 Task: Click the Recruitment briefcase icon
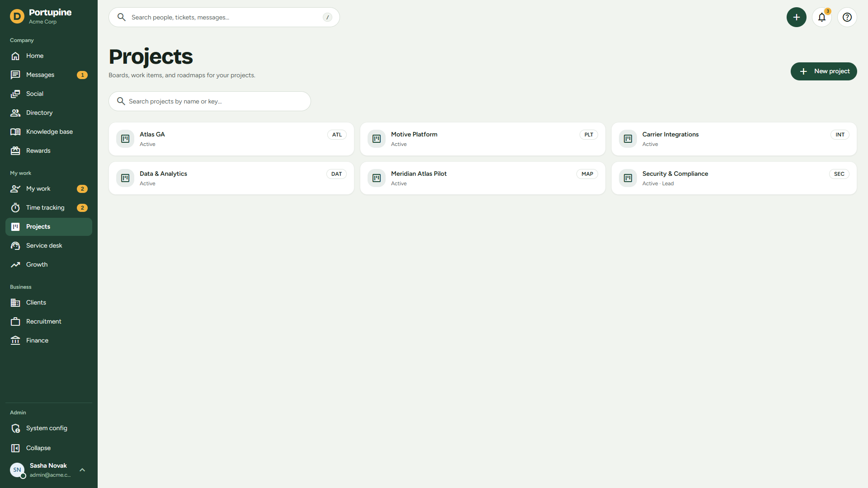coord(15,322)
